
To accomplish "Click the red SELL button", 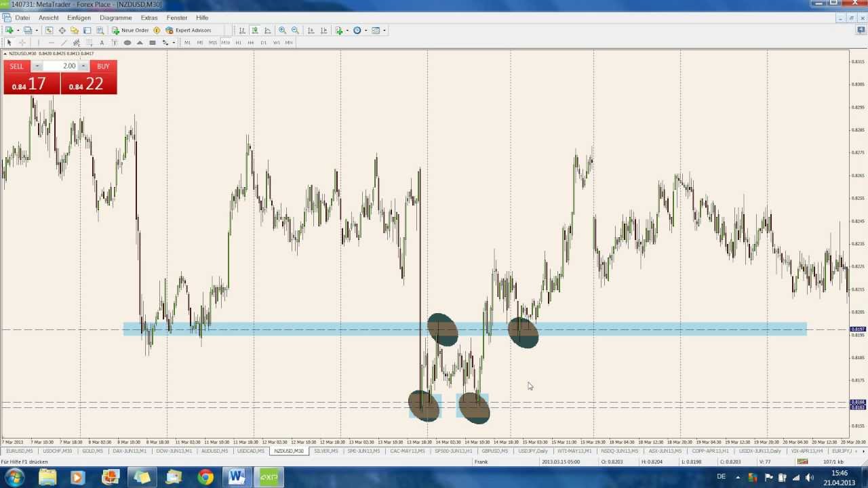I will 16,66.
